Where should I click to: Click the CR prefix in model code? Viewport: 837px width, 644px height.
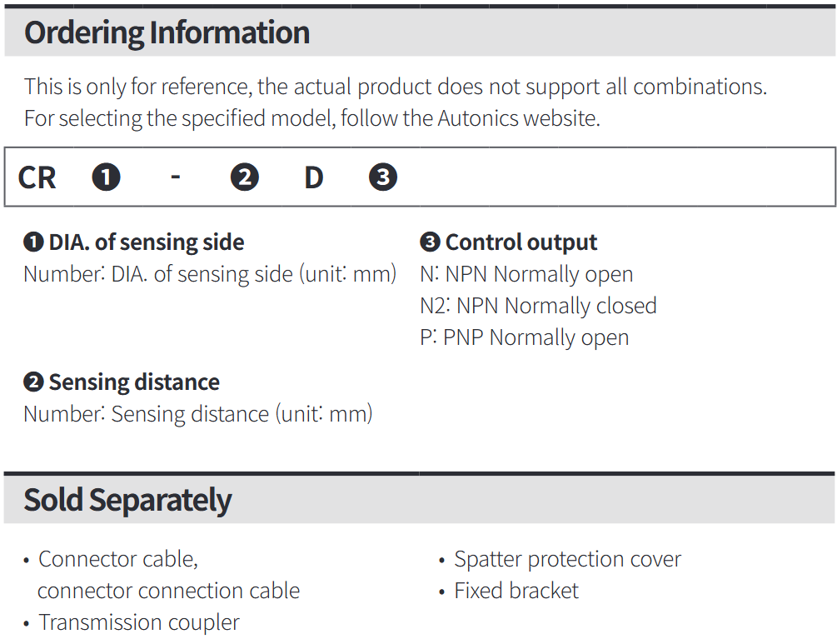[37, 177]
